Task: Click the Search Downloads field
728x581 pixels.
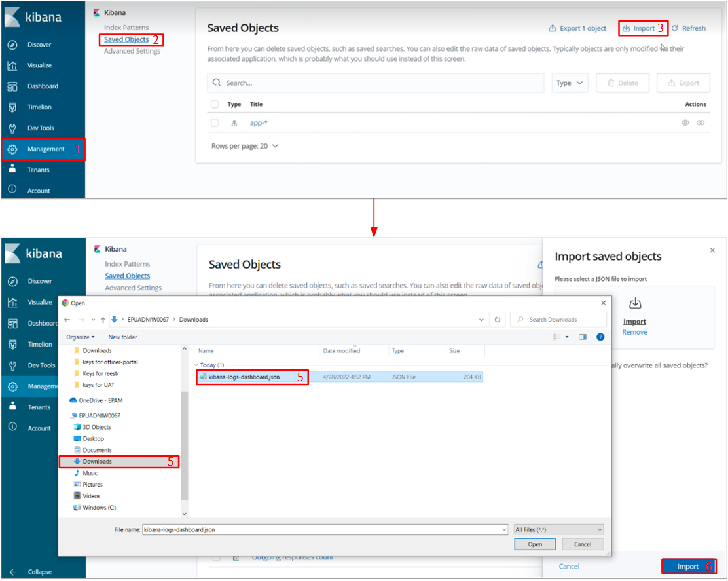Action: click(x=558, y=320)
